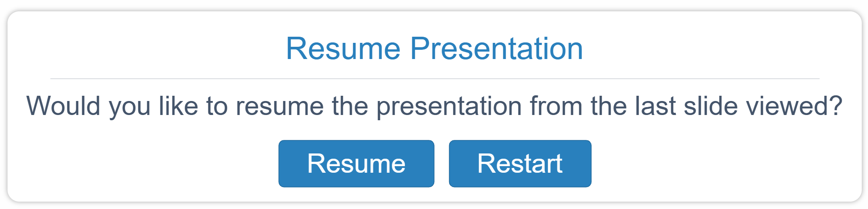Click the Resume button
This screenshot has height=209, width=868.
point(356,164)
